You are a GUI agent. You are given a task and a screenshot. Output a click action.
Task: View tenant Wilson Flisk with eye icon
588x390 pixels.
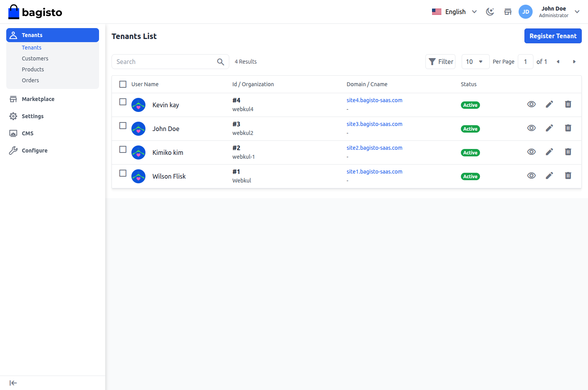pyautogui.click(x=531, y=175)
